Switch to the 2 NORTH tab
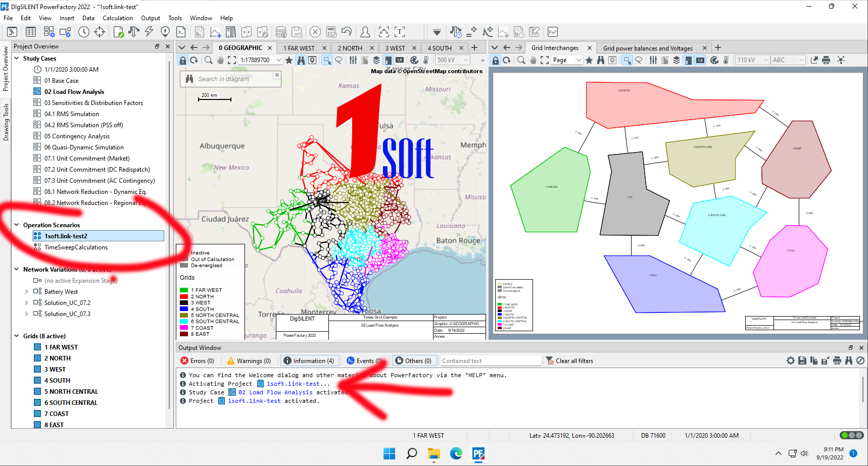The width and height of the screenshot is (868, 466). tap(350, 48)
